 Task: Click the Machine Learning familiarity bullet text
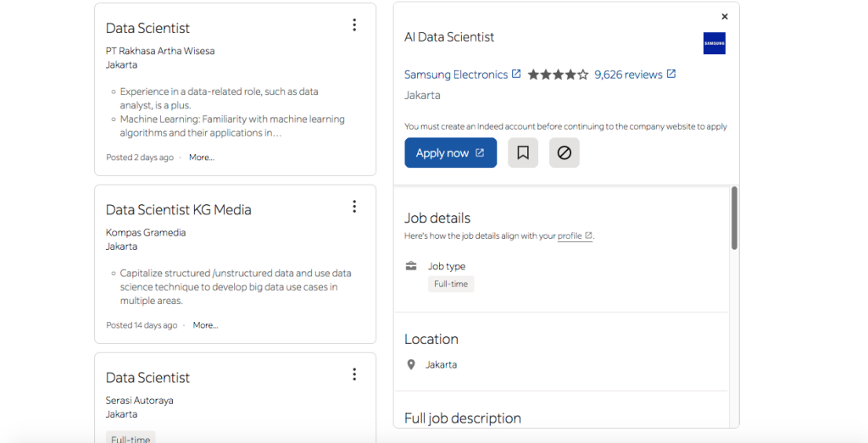click(232, 126)
